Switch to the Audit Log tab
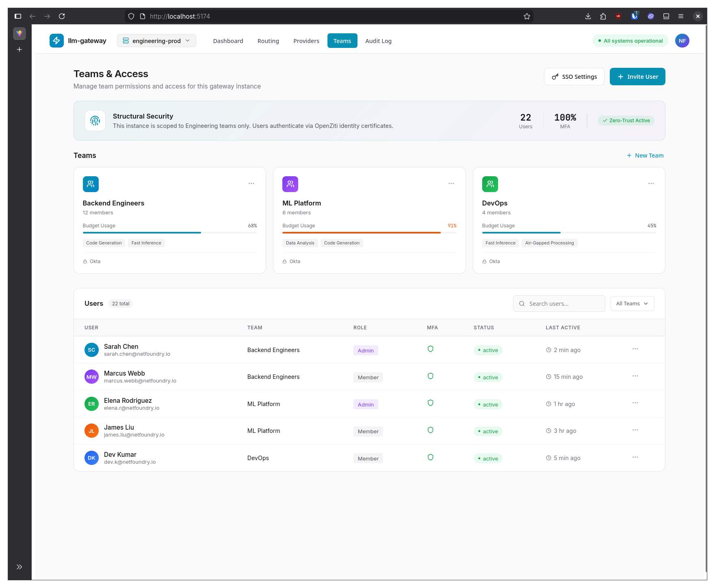 378,41
